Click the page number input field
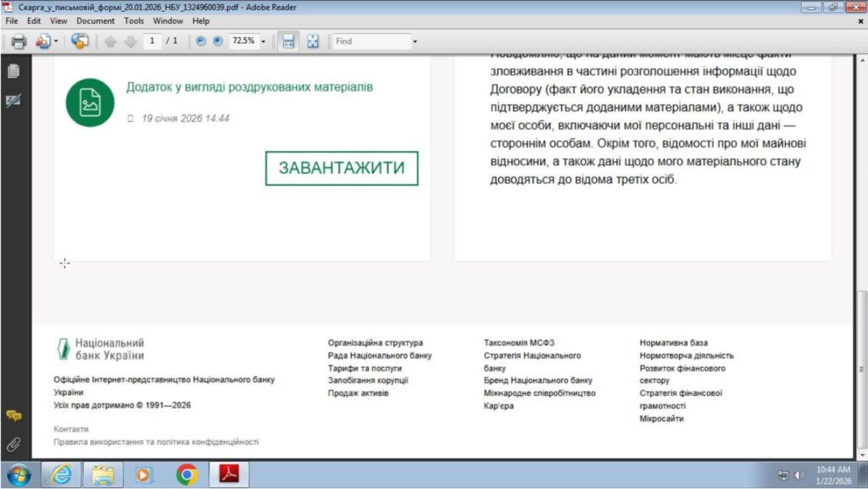Screen dimensions: 868x489 pyautogui.click(x=152, y=41)
